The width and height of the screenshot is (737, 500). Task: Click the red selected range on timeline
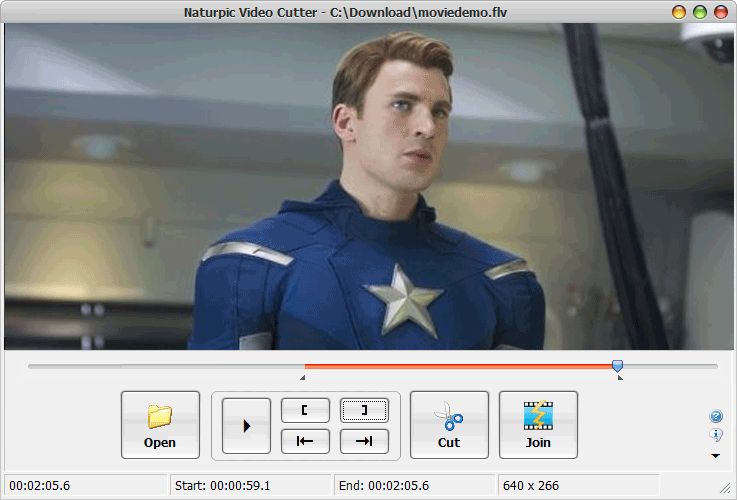pos(458,366)
